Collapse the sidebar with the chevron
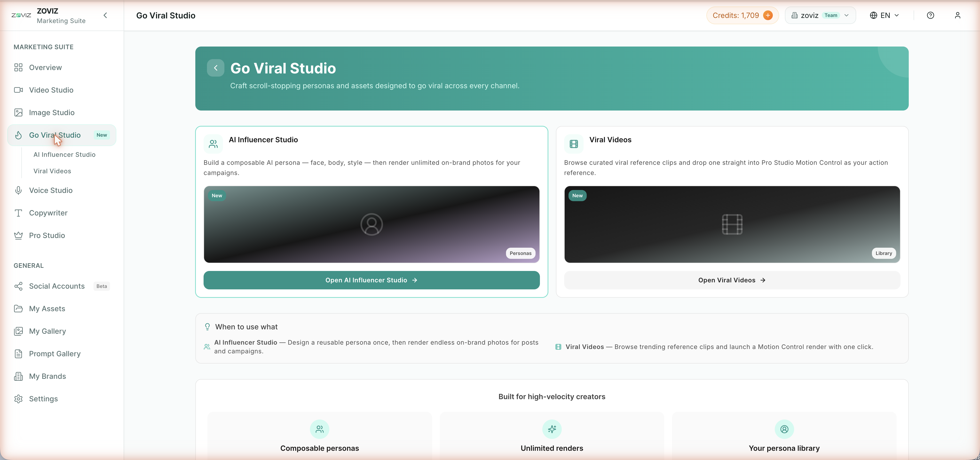 click(x=105, y=15)
